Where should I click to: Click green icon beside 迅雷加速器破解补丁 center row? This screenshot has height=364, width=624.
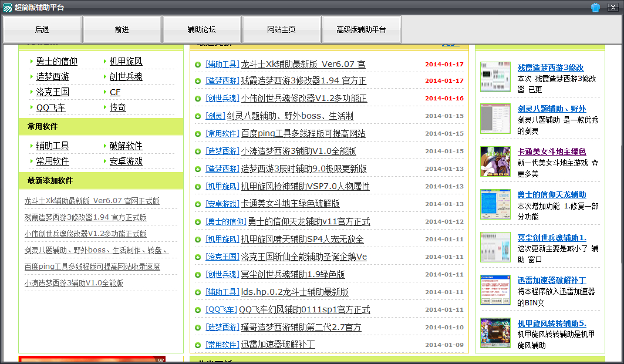(x=198, y=345)
